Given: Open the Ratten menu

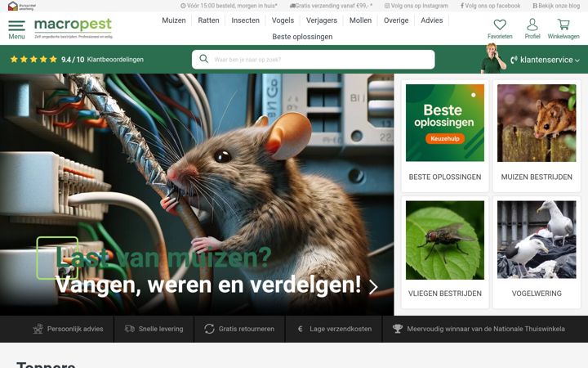Looking at the screenshot, I should point(208,20).
